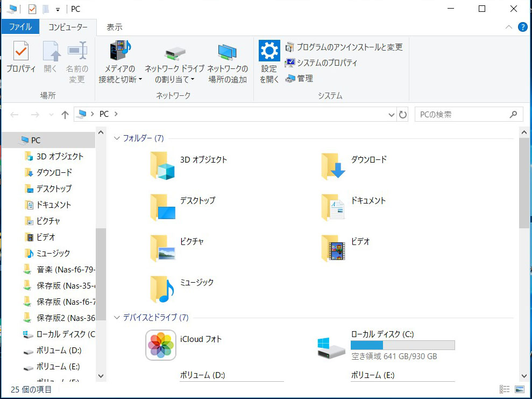Select the ビデオ folder icon in main pane
532x399 pixels.
point(333,248)
